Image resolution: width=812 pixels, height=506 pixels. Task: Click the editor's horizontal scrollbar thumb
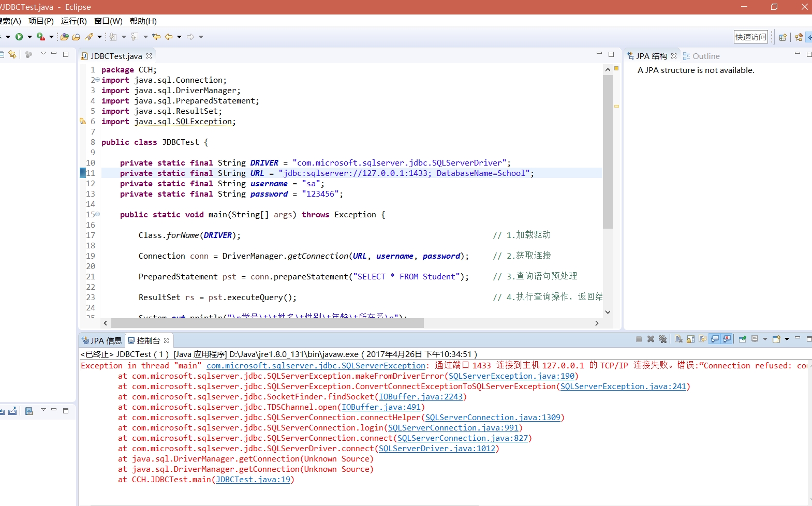pos(267,323)
